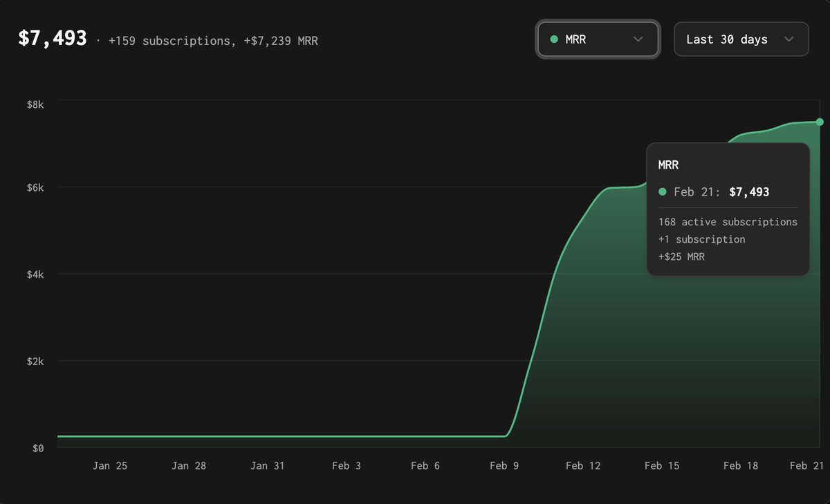Click the Feb 12 x-axis label
Screen dimensions: 830x504
coord(583,466)
